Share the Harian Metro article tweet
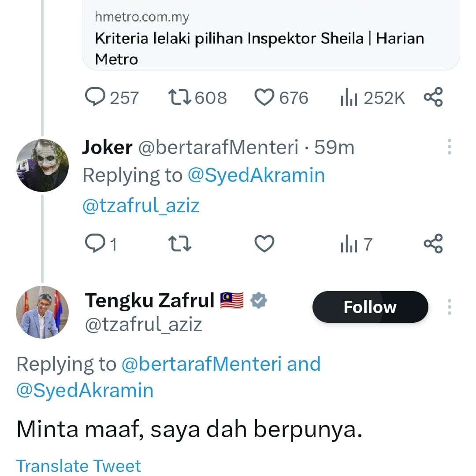476x476 pixels. [433, 98]
